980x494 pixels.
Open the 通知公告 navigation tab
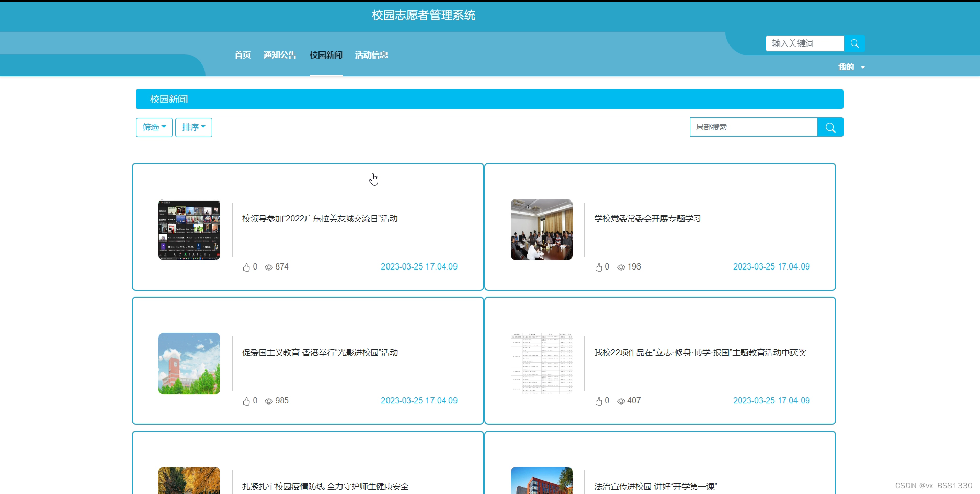coord(280,55)
